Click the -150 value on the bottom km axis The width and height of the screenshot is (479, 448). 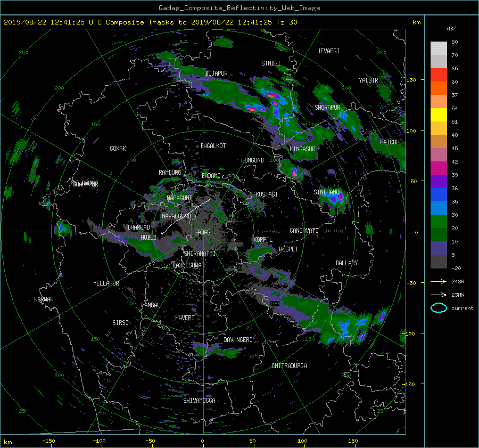pyautogui.click(x=48, y=441)
